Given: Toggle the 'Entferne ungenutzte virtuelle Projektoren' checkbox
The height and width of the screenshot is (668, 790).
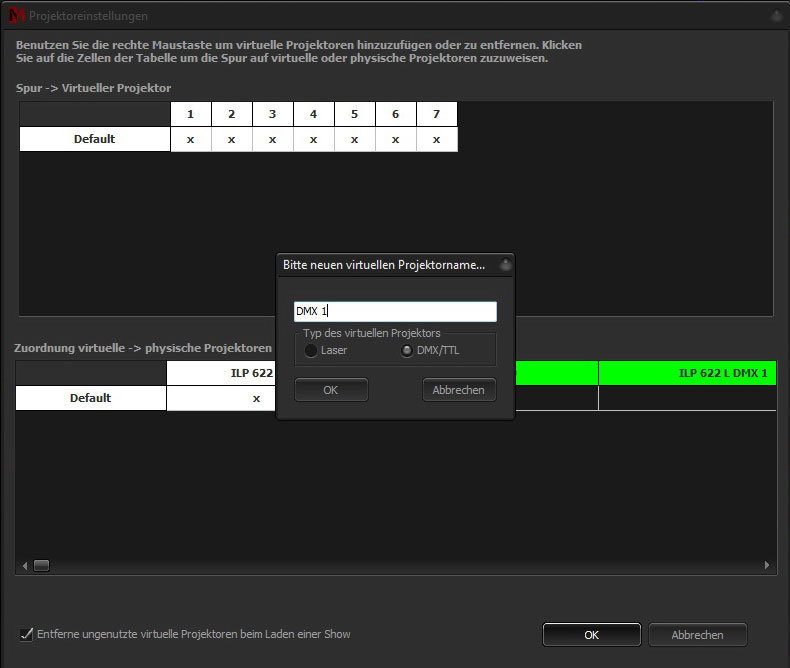Looking at the screenshot, I should pos(27,634).
